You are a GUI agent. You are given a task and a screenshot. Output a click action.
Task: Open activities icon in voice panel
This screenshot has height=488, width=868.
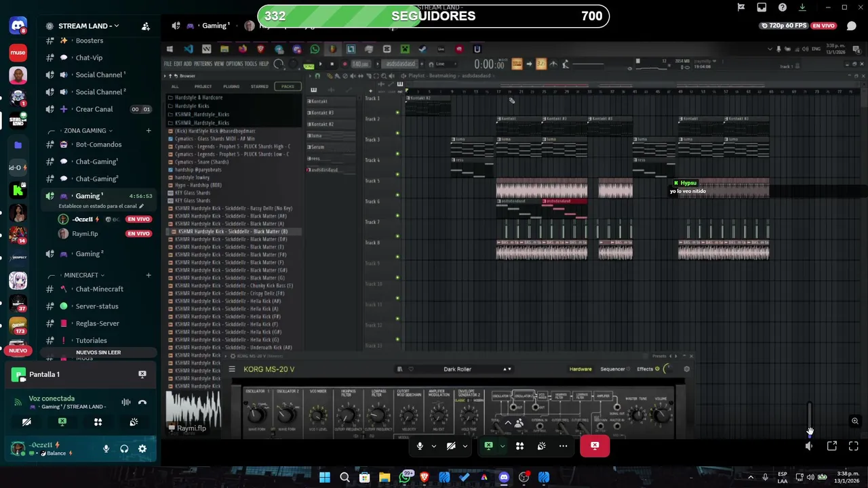coord(98,422)
